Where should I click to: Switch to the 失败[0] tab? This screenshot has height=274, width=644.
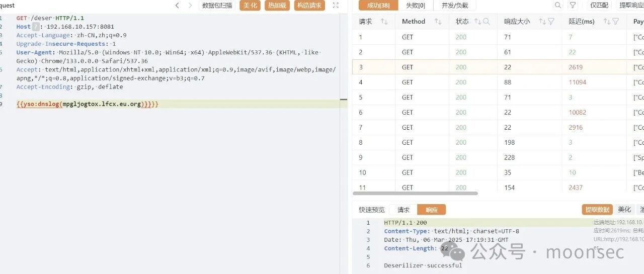tap(416, 6)
